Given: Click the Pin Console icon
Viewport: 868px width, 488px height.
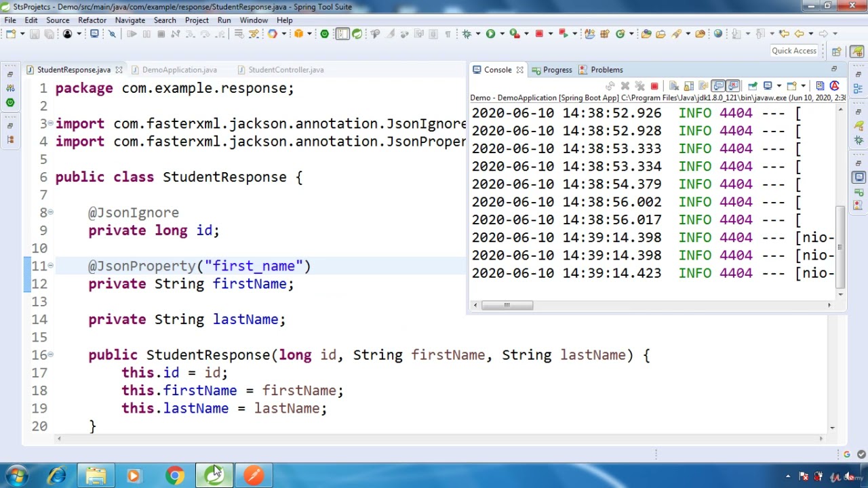Looking at the screenshot, I should 753,86.
